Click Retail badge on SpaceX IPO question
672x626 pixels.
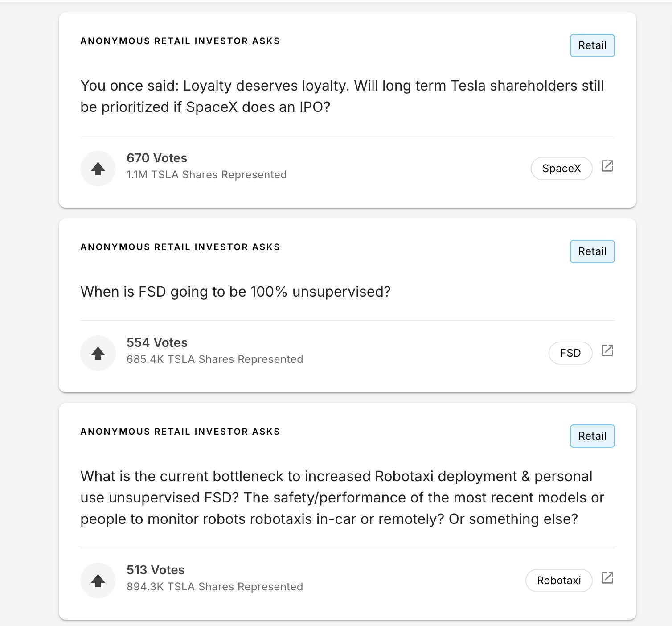592,45
